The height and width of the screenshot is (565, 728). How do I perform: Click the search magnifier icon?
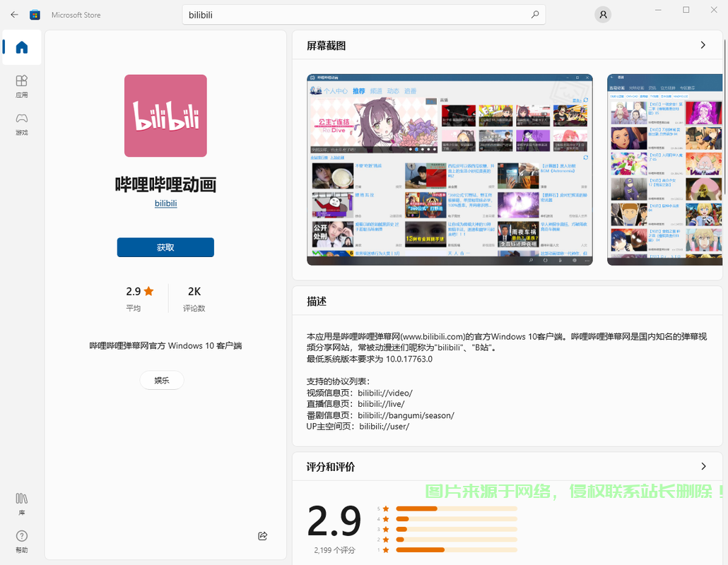(535, 15)
